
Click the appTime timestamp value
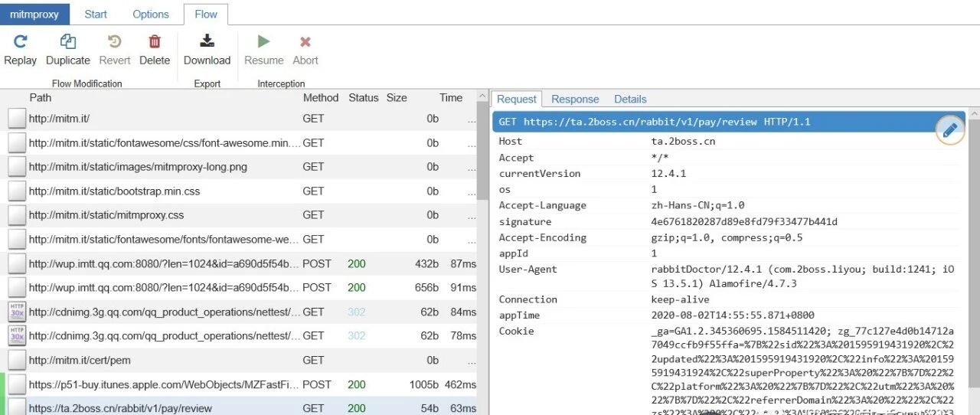pyautogui.click(x=733, y=315)
